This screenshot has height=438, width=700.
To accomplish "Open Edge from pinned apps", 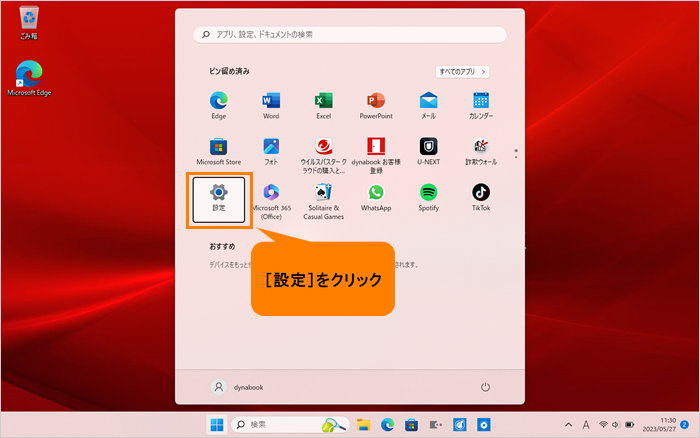I will click(x=219, y=105).
